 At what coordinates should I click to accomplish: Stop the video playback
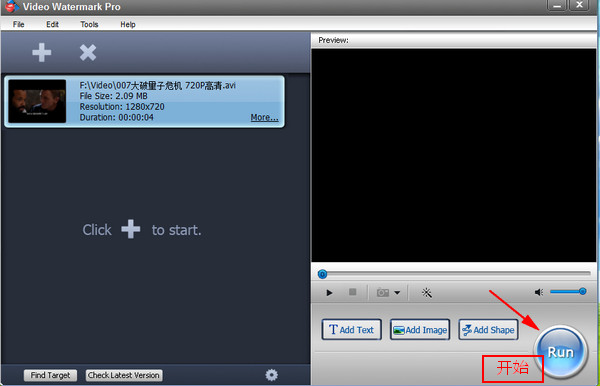353,292
